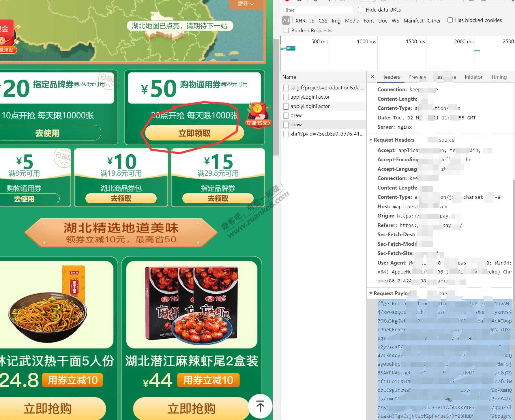515x420 pixels.
Task: Tick checkbox beside first applyLoginFactor
Action: click(x=286, y=97)
